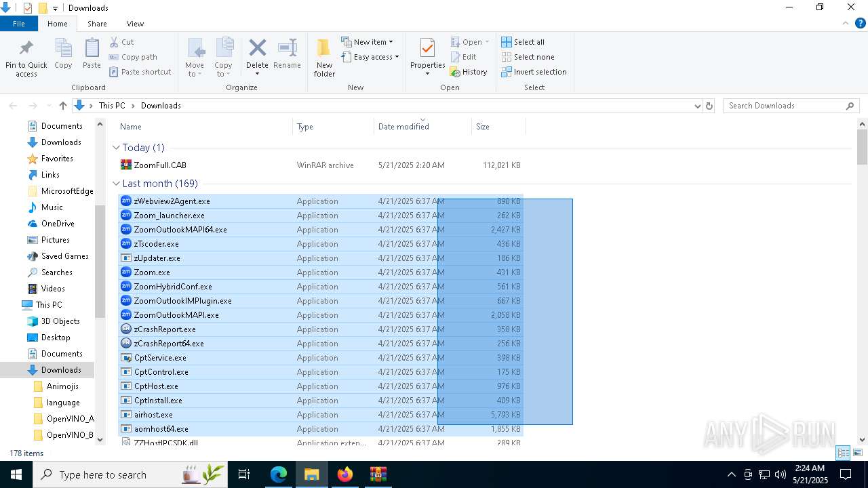Click the Cut scissors command
The height and width of the screenshot is (488, 868).
[x=122, y=42]
